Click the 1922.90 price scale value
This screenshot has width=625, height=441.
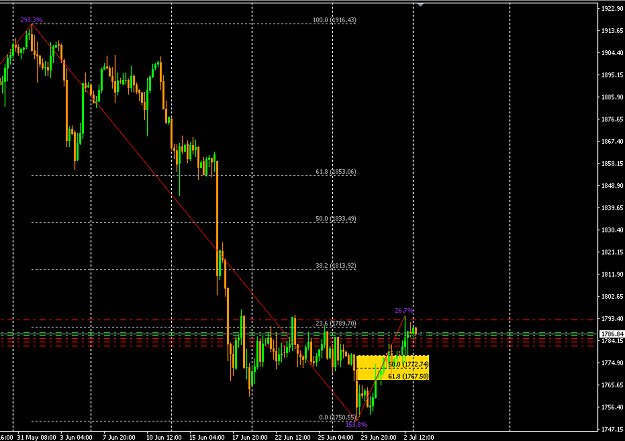612,8
